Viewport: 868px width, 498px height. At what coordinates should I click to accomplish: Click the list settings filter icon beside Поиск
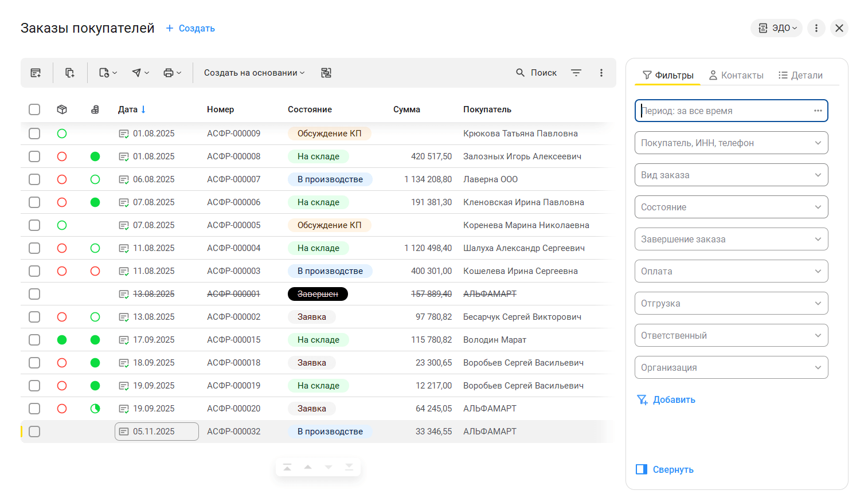point(576,73)
